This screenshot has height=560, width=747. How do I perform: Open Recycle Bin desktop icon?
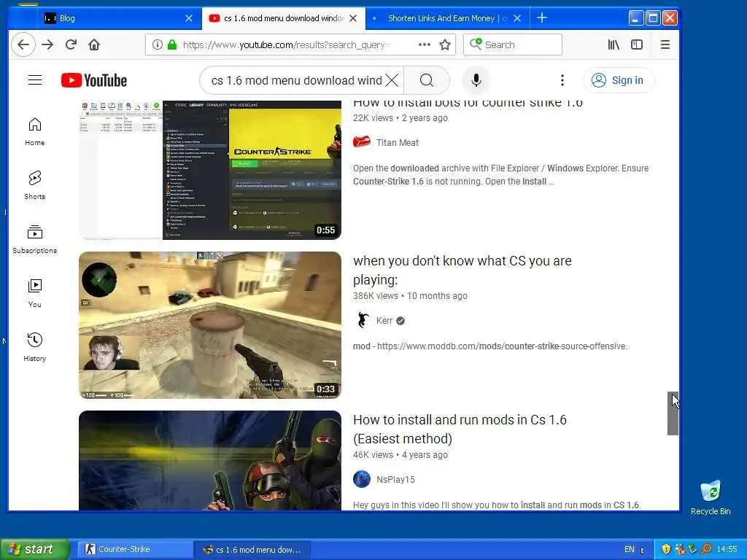point(711,497)
